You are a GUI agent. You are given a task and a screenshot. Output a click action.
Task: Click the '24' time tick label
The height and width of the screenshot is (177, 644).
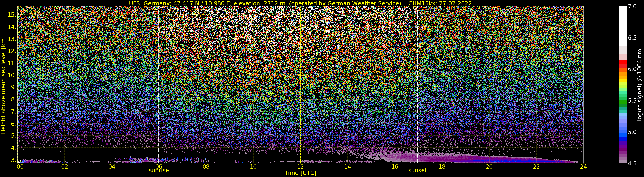tap(583, 167)
